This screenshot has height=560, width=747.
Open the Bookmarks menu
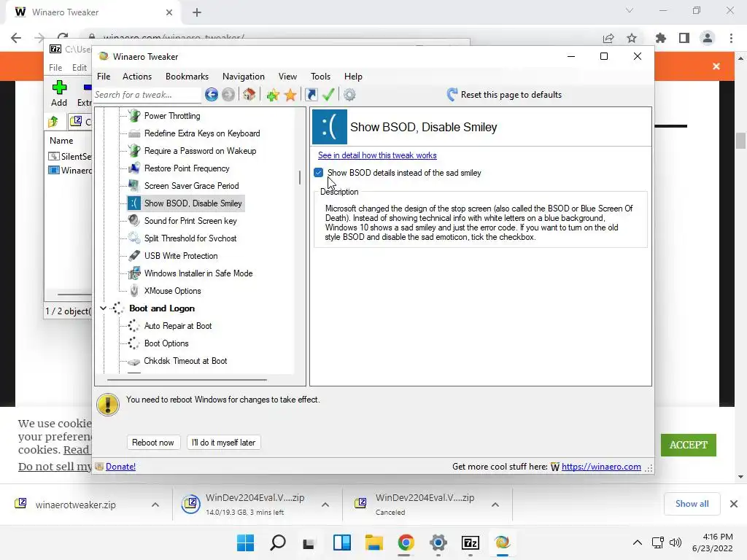point(187,76)
